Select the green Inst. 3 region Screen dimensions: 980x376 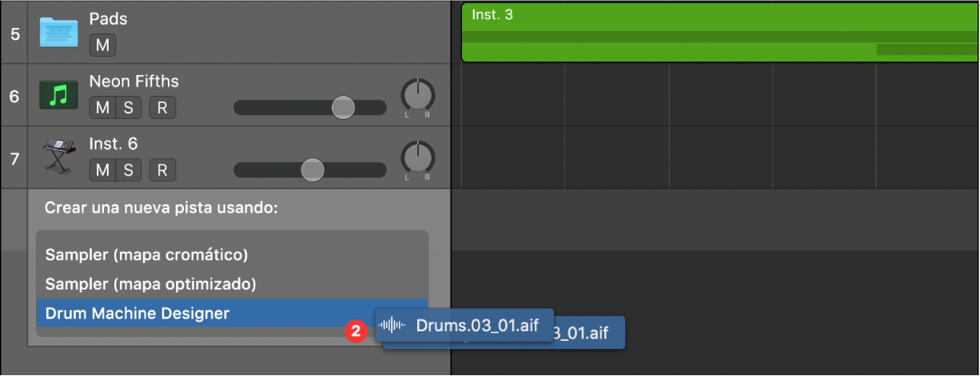click(719, 33)
